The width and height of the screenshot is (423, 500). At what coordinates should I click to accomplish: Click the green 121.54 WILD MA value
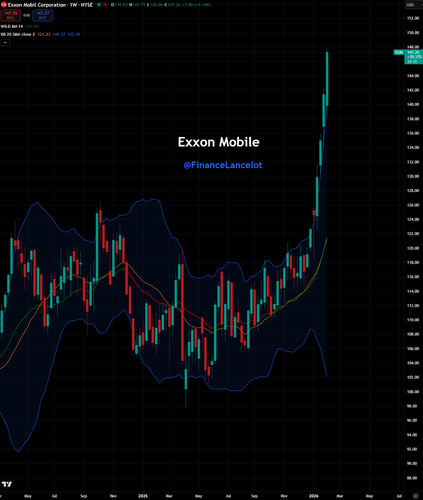tap(32, 26)
